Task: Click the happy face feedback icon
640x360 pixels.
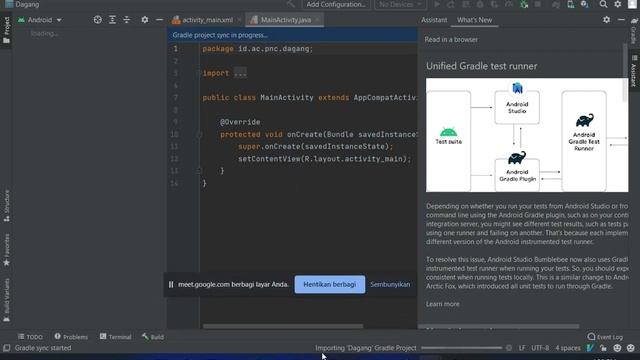Action: (617, 348)
